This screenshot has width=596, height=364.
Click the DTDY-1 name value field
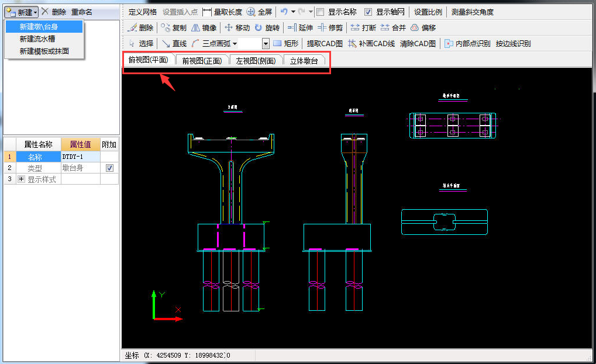tap(80, 157)
